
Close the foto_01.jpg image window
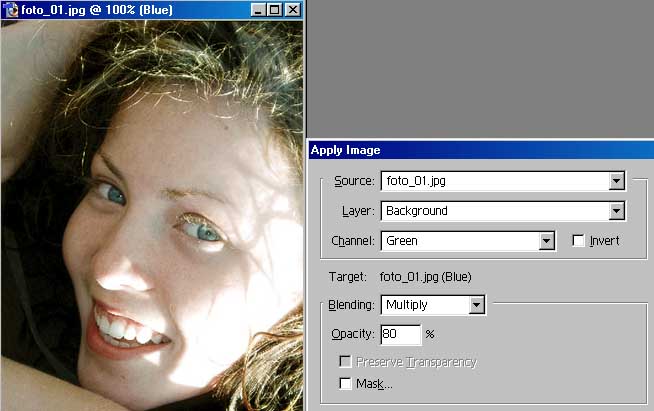[293, 10]
